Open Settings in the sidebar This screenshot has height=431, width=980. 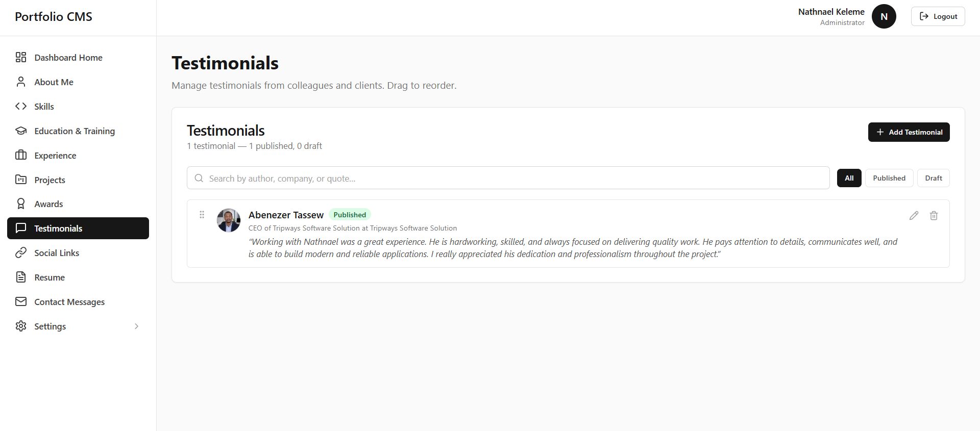(x=78, y=326)
